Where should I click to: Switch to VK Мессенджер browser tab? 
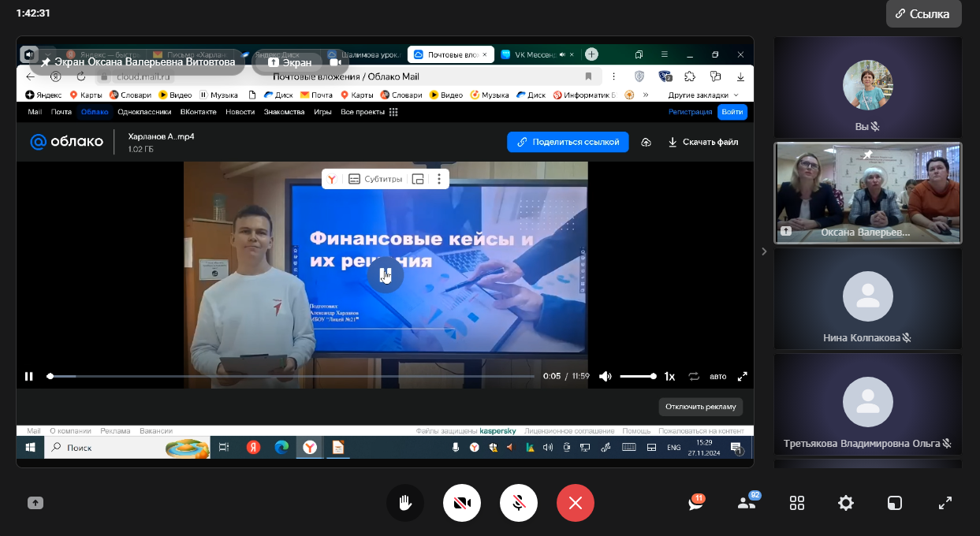tap(538, 54)
